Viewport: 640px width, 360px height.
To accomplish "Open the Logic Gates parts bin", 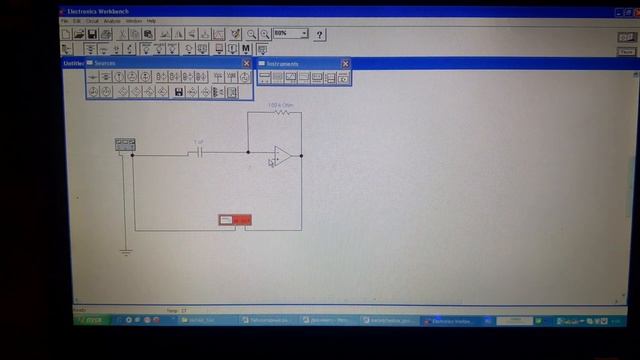I will (189, 49).
